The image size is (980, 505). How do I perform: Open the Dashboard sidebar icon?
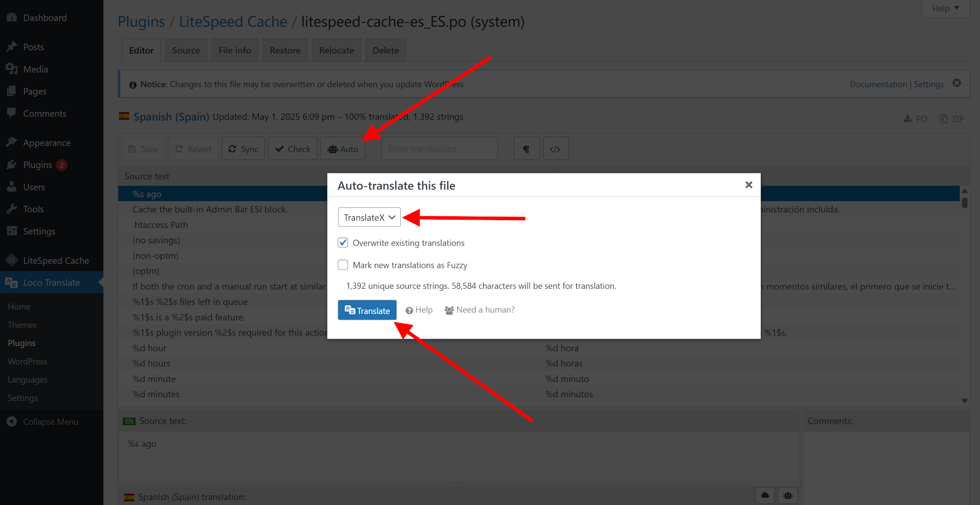12,18
